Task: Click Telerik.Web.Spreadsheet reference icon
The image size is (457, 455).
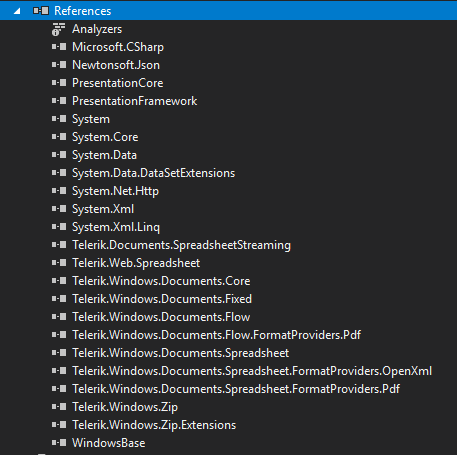Action: pos(59,263)
